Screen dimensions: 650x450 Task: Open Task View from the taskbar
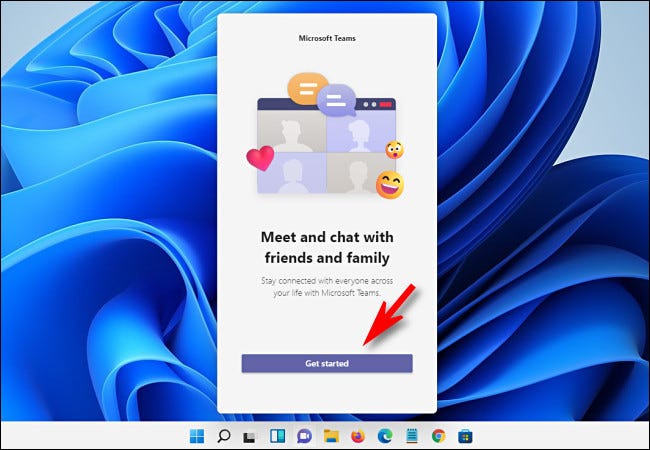(250, 435)
